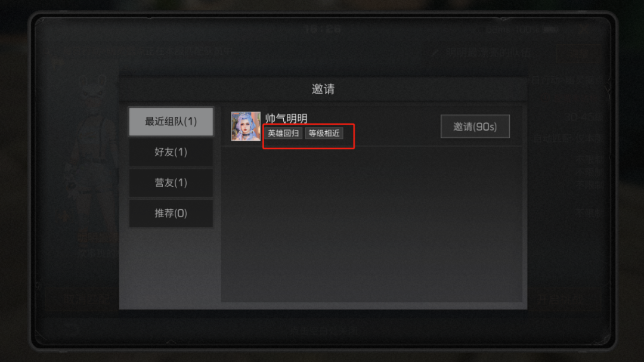Click the 邀请 dialog title bar
Screen dimensions: 644x362
coord(323,89)
